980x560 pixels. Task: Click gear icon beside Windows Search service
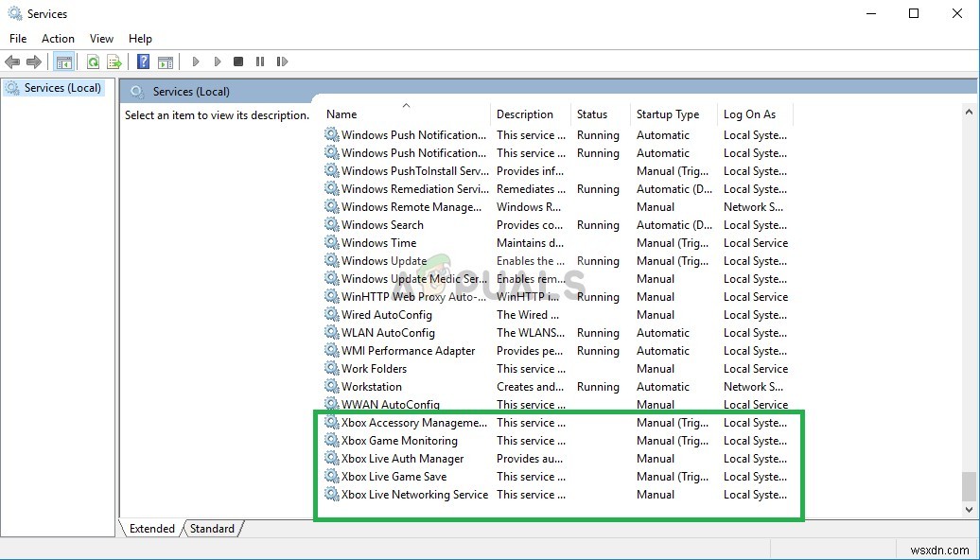tap(331, 224)
